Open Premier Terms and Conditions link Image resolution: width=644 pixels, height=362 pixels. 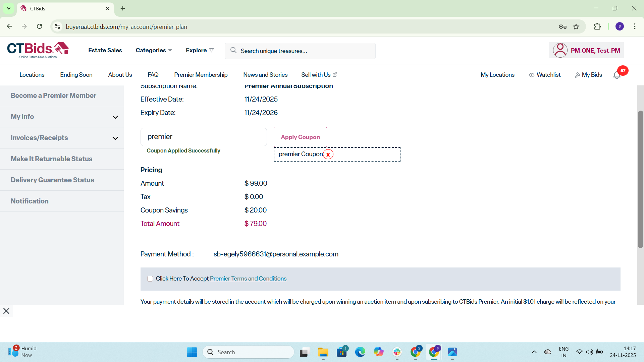[248, 279]
